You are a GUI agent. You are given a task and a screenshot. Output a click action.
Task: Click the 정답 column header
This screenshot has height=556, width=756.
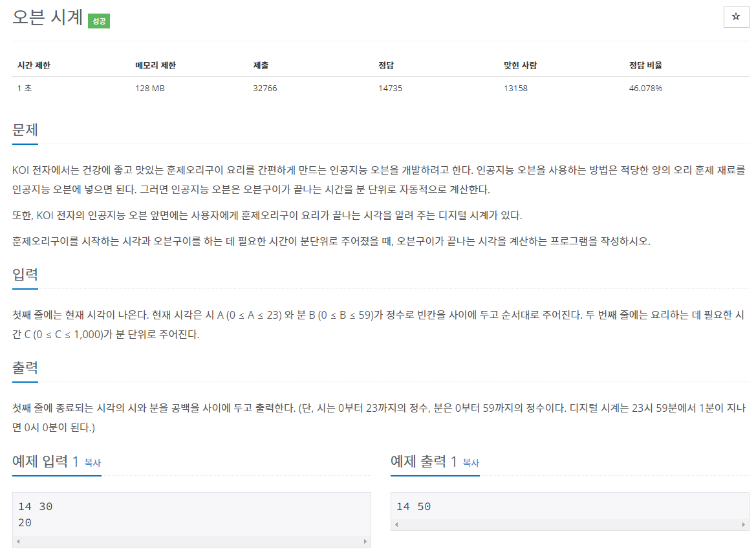pos(386,65)
